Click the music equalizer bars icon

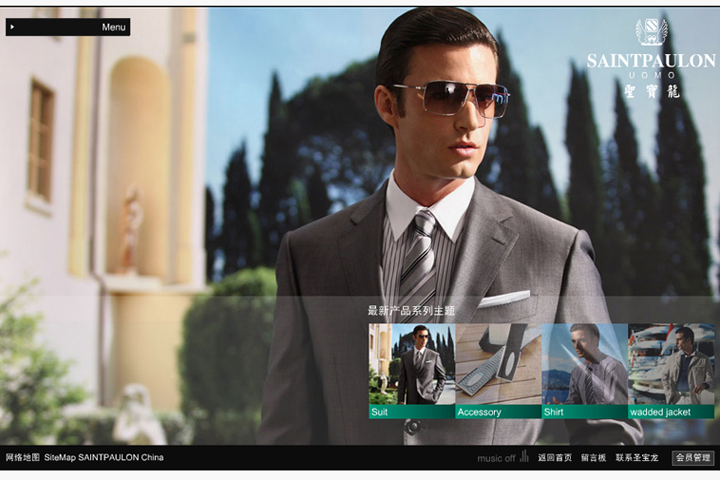click(x=524, y=457)
